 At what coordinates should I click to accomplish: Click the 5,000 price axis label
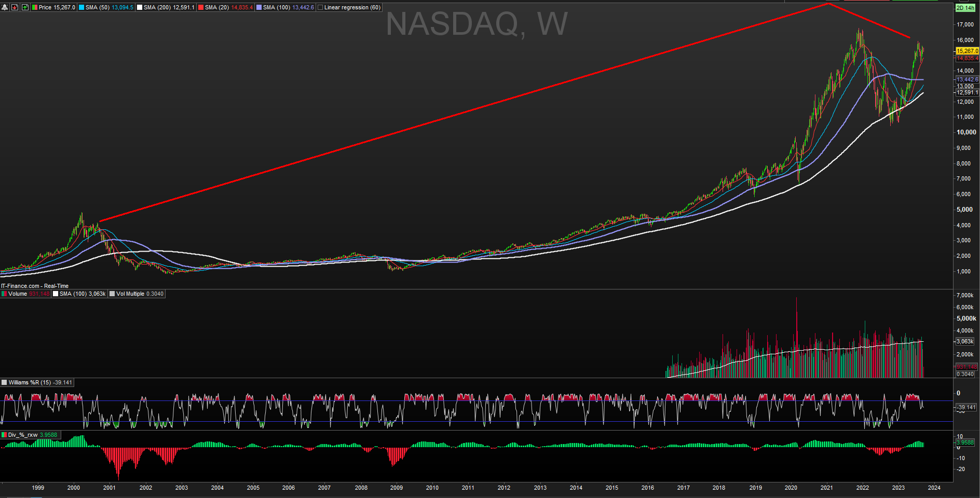[964, 210]
